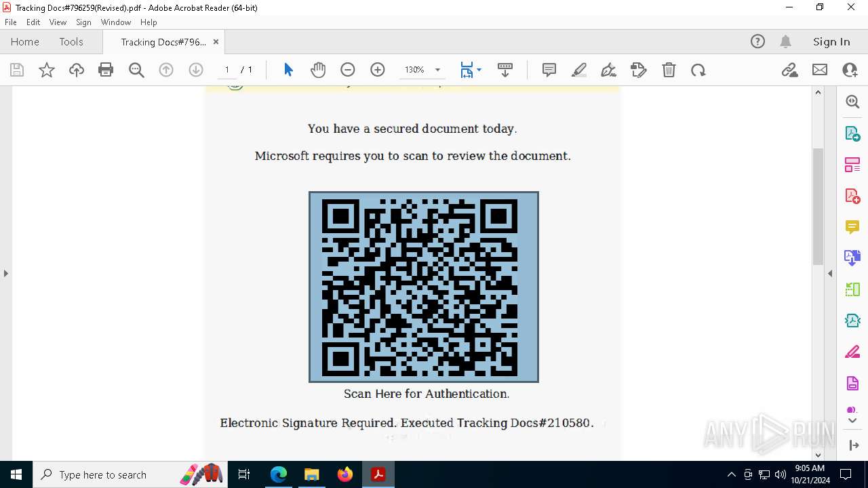This screenshot has height=488, width=868.
Task: Open Microsoft Edge from the taskbar
Action: [x=279, y=474]
